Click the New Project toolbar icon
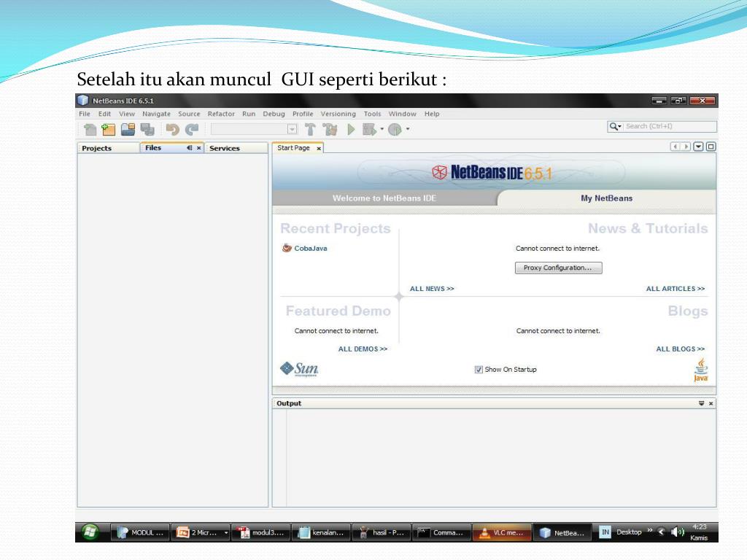This screenshot has height=560, width=747. coord(109,129)
